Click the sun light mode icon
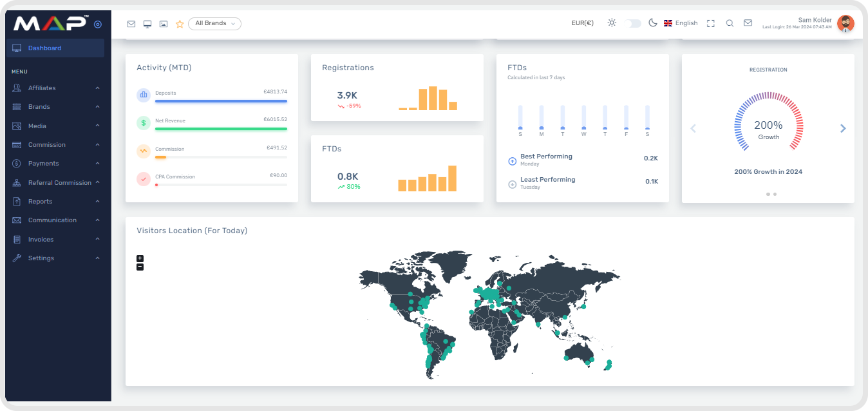 (612, 23)
